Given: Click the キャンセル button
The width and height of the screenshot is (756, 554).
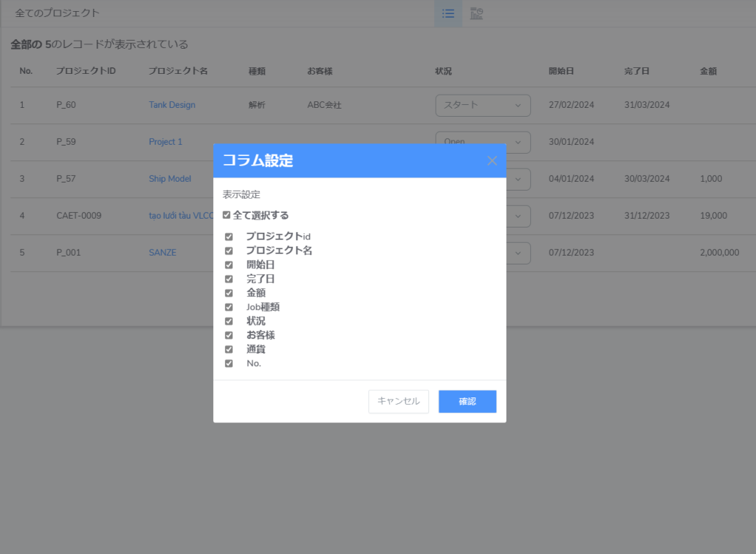Looking at the screenshot, I should [399, 401].
